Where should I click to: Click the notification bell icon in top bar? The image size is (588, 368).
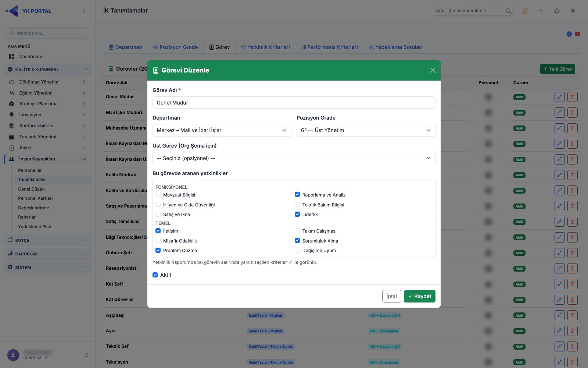pos(525,11)
